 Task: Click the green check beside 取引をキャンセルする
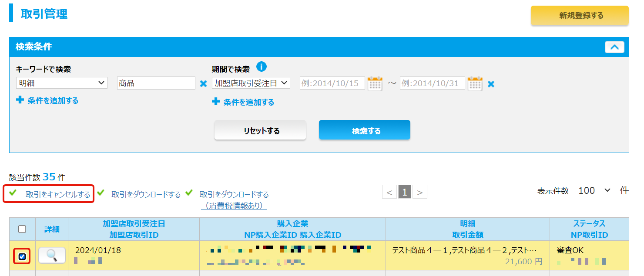coord(13,193)
